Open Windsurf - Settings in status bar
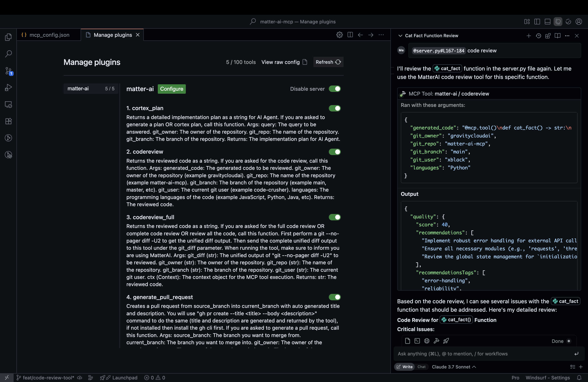The height and width of the screenshot is (382, 588). [548, 378]
